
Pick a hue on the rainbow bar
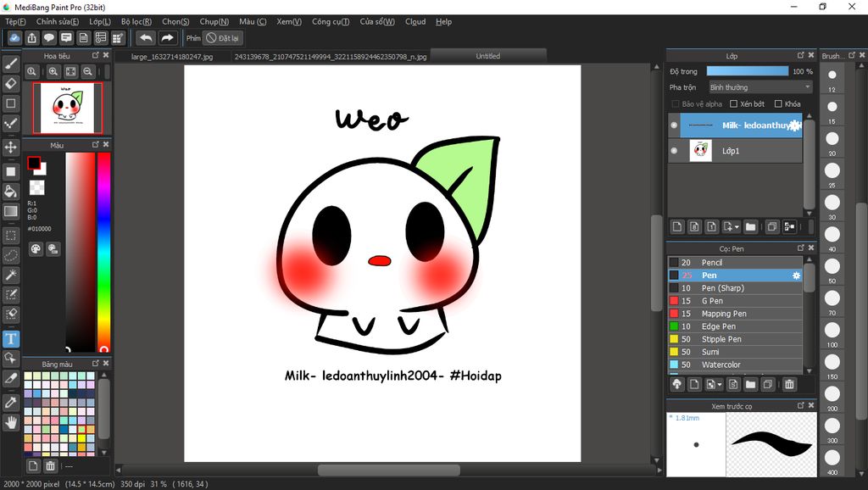(x=103, y=252)
